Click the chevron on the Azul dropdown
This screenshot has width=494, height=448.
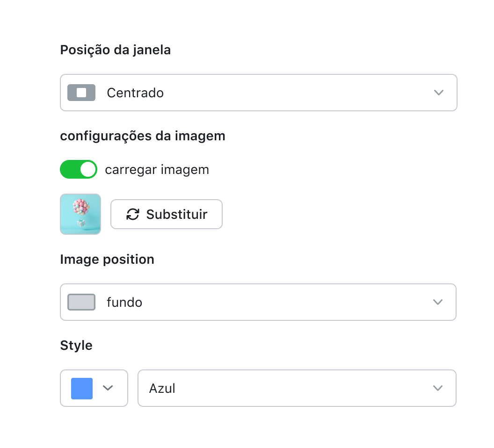coord(438,388)
